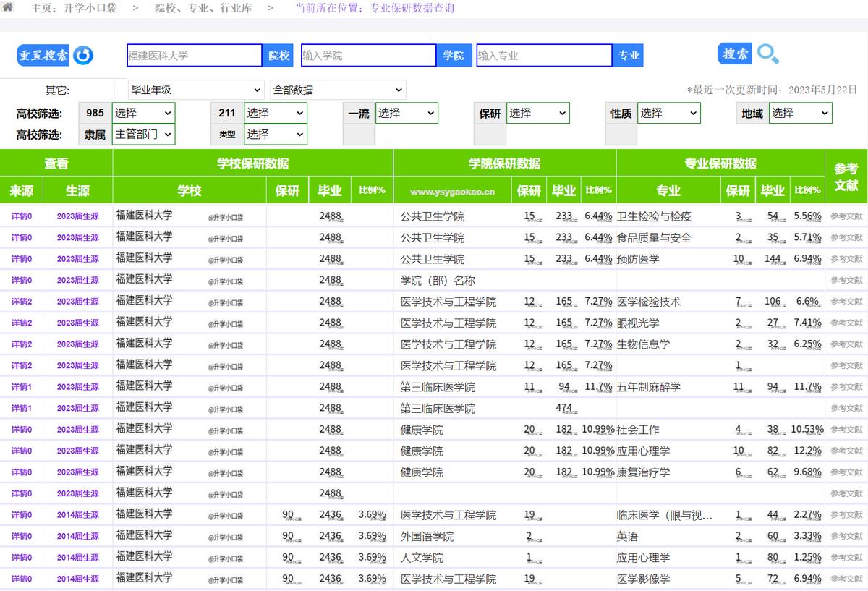Click the magnifying glass search icon
Viewport: 868px width, 591px height.
pyautogui.click(x=767, y=54)
